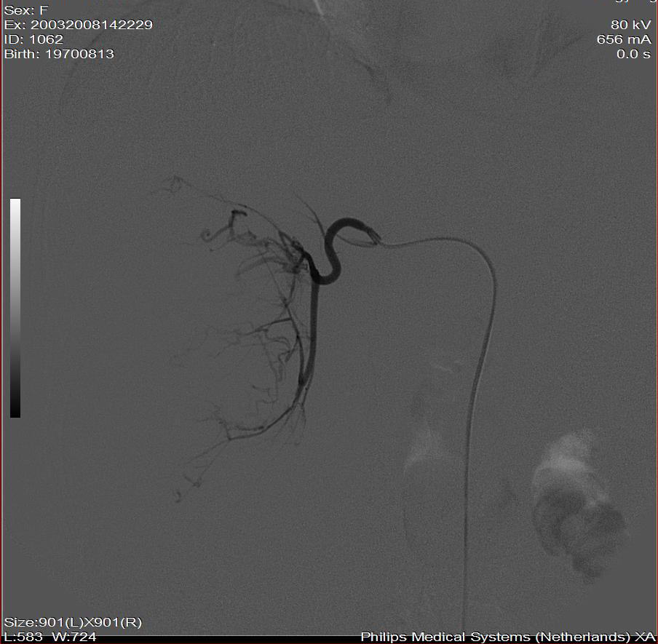
Task: Click the white top end of grayscale bar
Action: tap(15, 203)
